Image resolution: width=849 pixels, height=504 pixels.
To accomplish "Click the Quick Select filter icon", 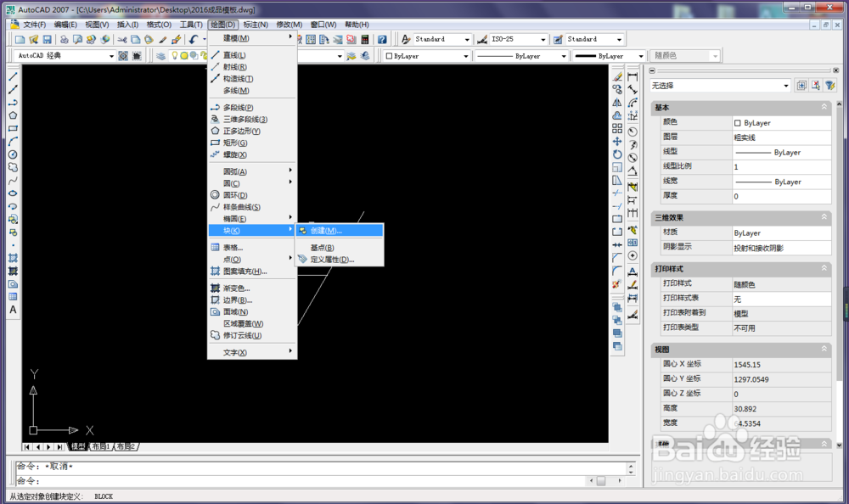I will [830, 86].
